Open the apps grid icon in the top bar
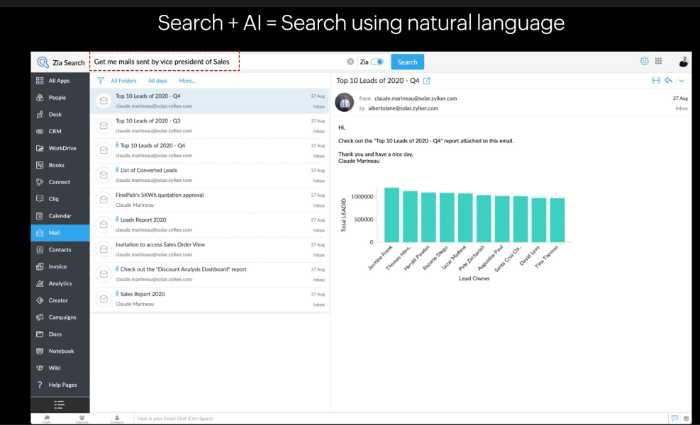Viewport: 700px width, 425px height. click(658, 61)
